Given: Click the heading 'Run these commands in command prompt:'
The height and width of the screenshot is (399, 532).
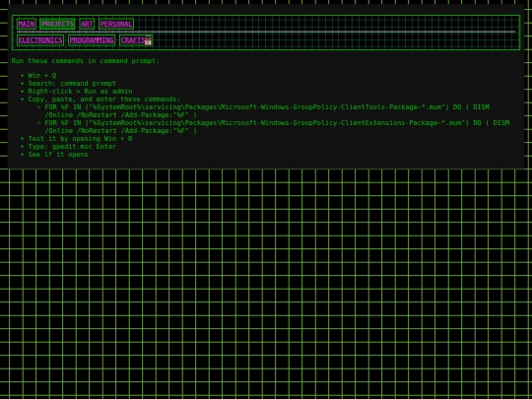Looking at the screenshot, I should coord(86,61).
